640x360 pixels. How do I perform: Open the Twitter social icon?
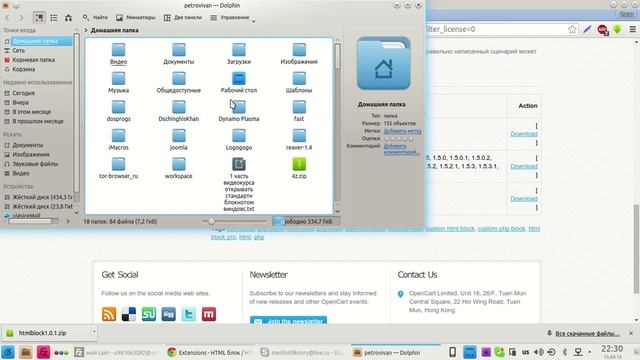189,314
